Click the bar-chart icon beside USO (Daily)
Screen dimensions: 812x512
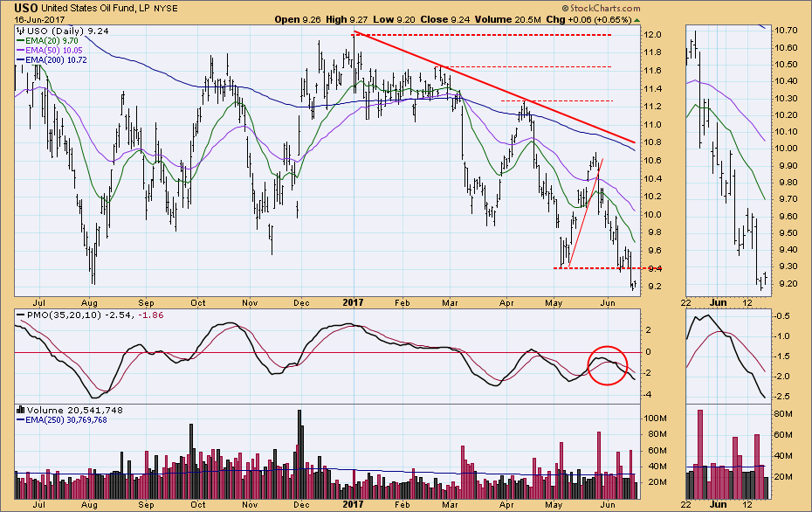21,31
